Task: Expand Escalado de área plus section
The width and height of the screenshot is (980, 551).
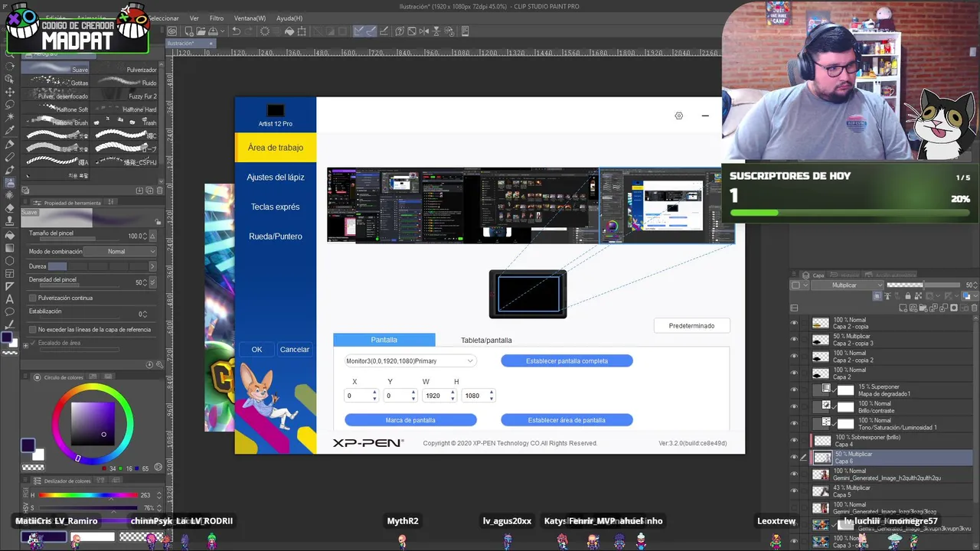Action: click(25, 344)
